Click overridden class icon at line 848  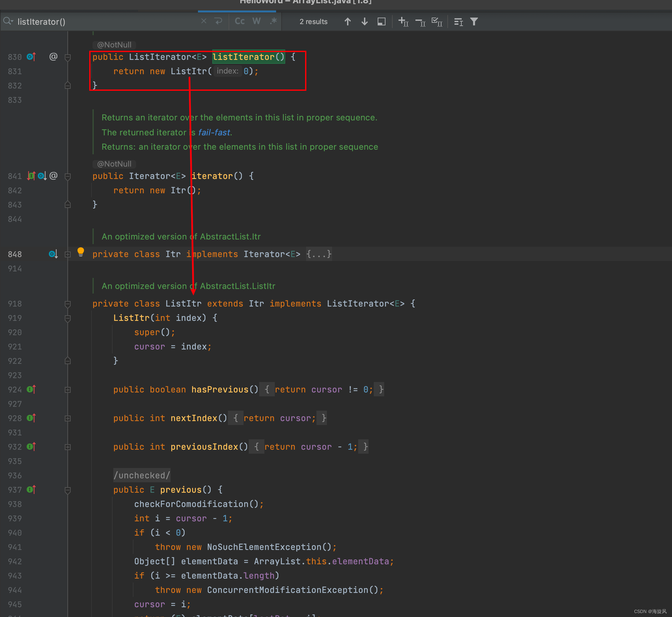tap(53, 254)
